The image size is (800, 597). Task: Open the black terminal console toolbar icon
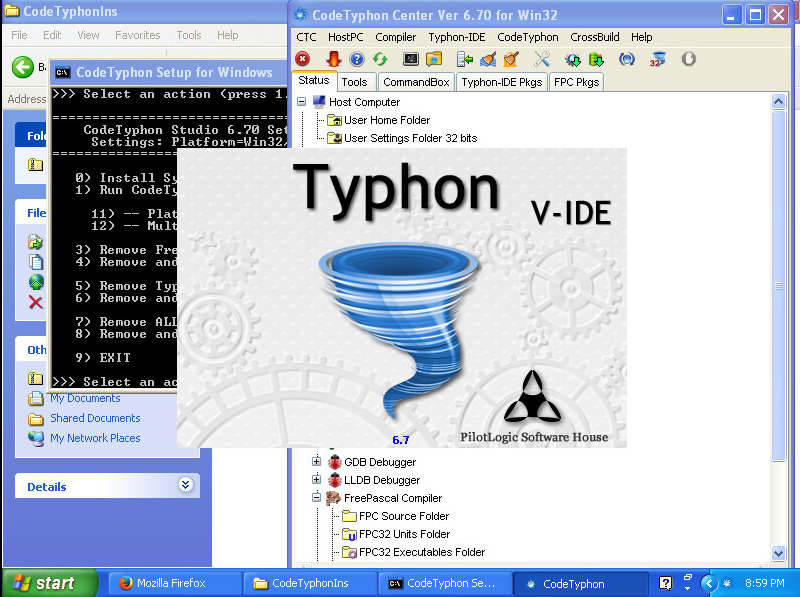coord(410,60)
